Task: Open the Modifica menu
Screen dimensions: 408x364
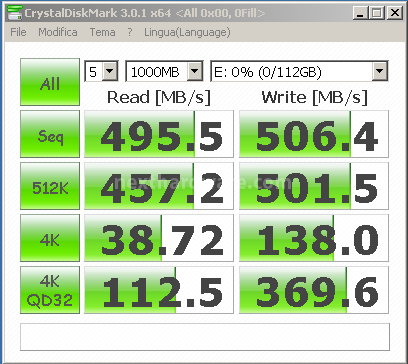Action: [58, 32]
